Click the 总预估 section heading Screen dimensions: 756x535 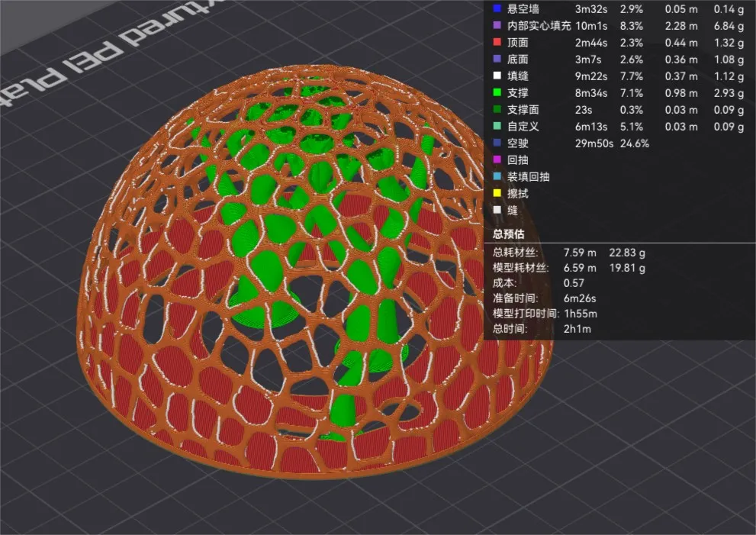click(509, 234)
